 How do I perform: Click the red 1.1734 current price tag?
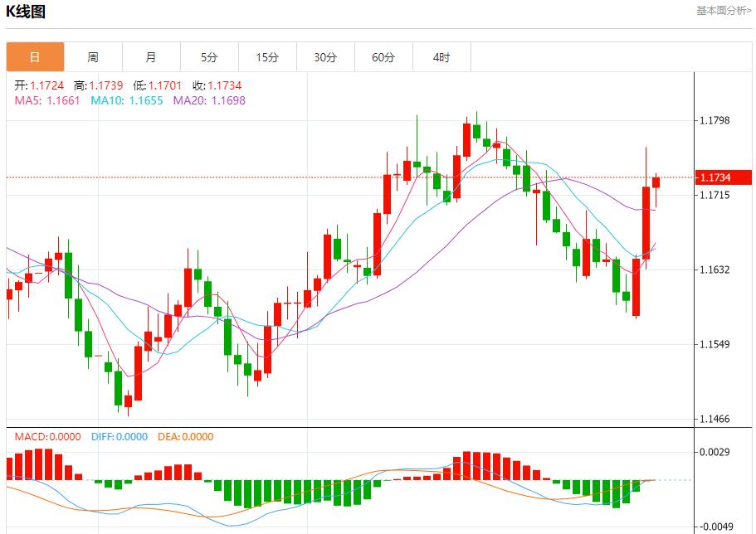point(724,177)
